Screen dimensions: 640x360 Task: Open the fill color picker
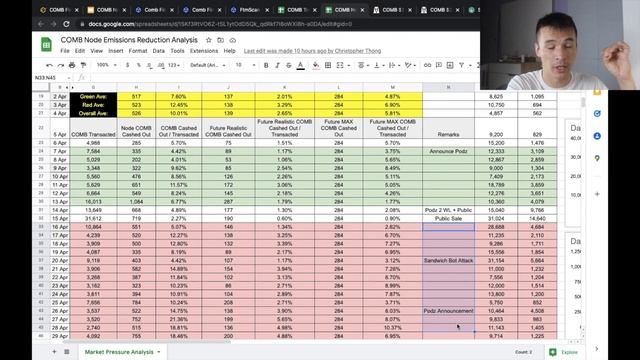tap(316, 65)
